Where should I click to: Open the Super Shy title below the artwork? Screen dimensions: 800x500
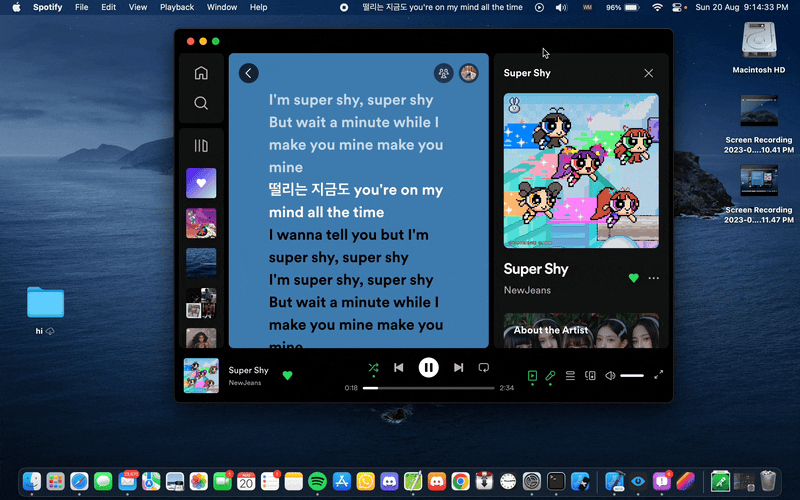point(536,269)
